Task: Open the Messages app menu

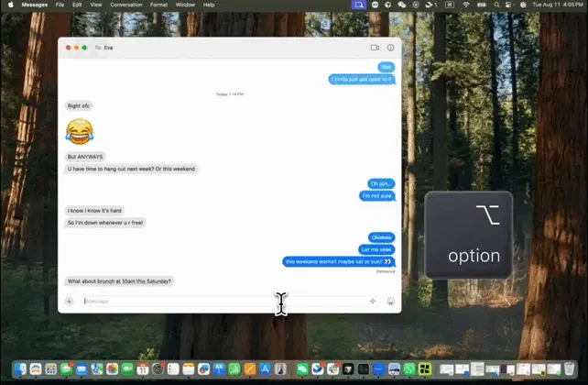Action: [x=35, y=5]
